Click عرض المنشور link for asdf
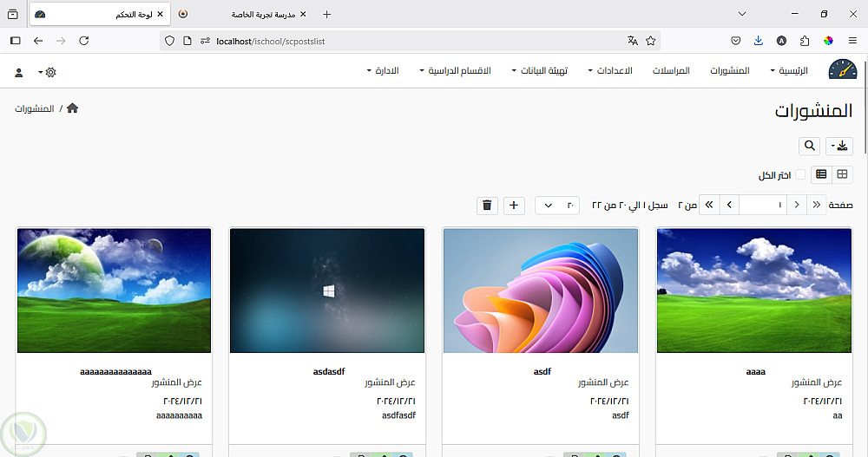 tap(603, 382)
